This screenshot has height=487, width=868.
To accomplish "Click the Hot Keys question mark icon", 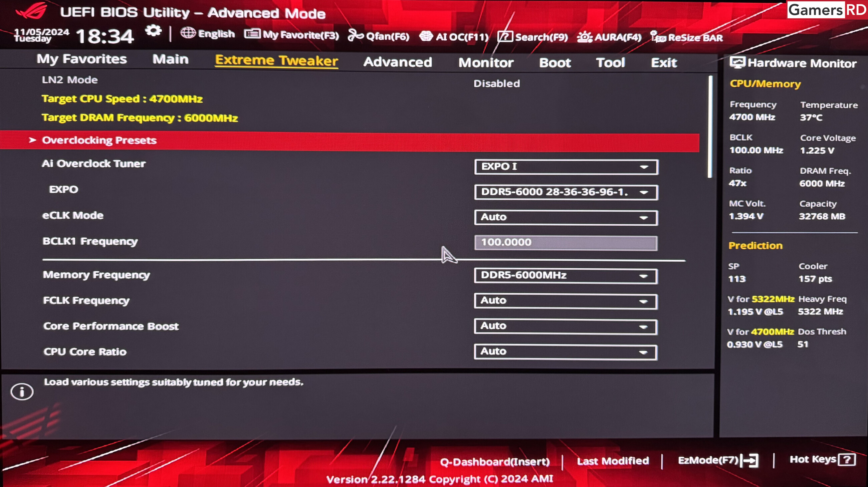I will pyautogui.click(x=847, y=459).
